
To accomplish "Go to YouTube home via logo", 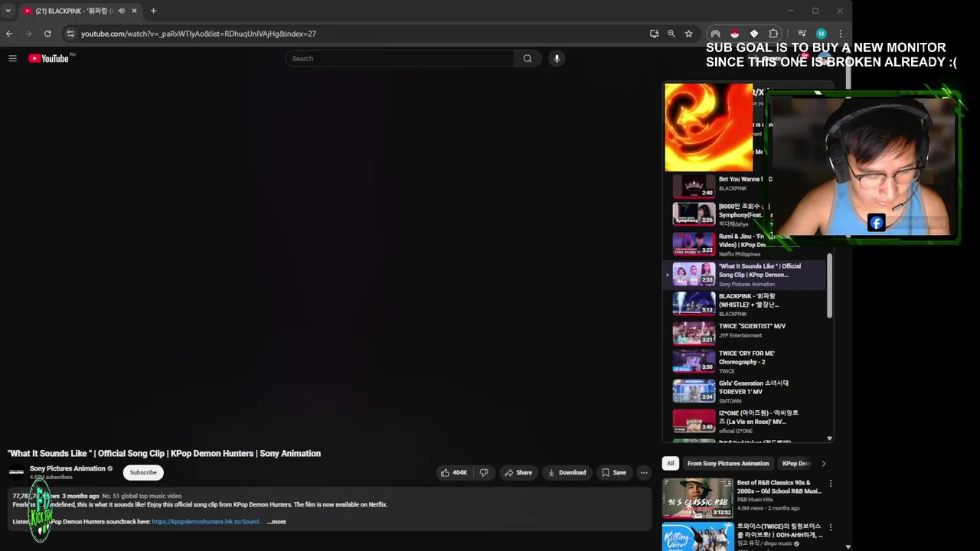I will tap(49, 58).
